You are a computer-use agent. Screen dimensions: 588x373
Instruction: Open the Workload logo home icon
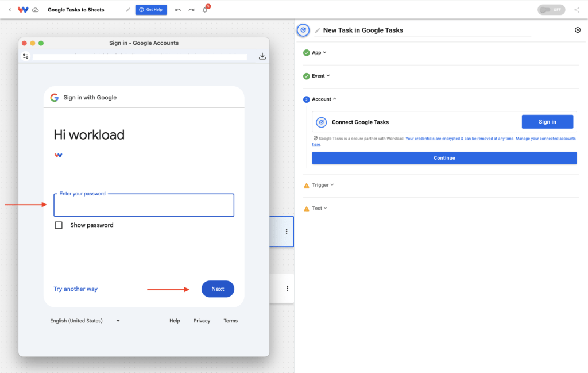tap(23, 10)
